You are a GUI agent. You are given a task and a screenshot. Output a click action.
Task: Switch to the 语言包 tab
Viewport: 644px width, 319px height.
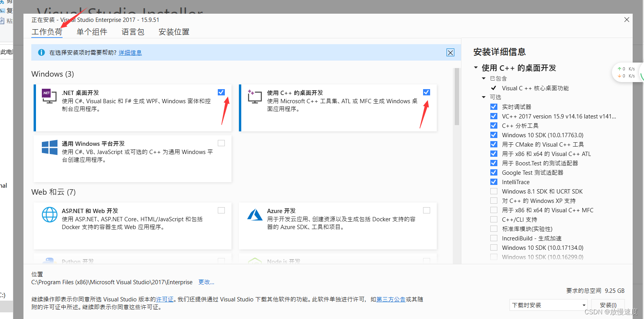click(133, 32)
